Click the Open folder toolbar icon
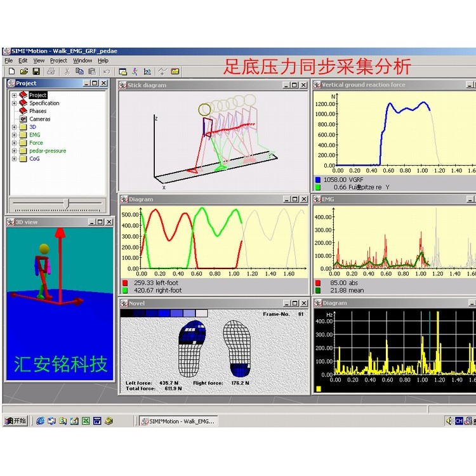This screenshot has height=476, width=476. [x=24, y=71]
